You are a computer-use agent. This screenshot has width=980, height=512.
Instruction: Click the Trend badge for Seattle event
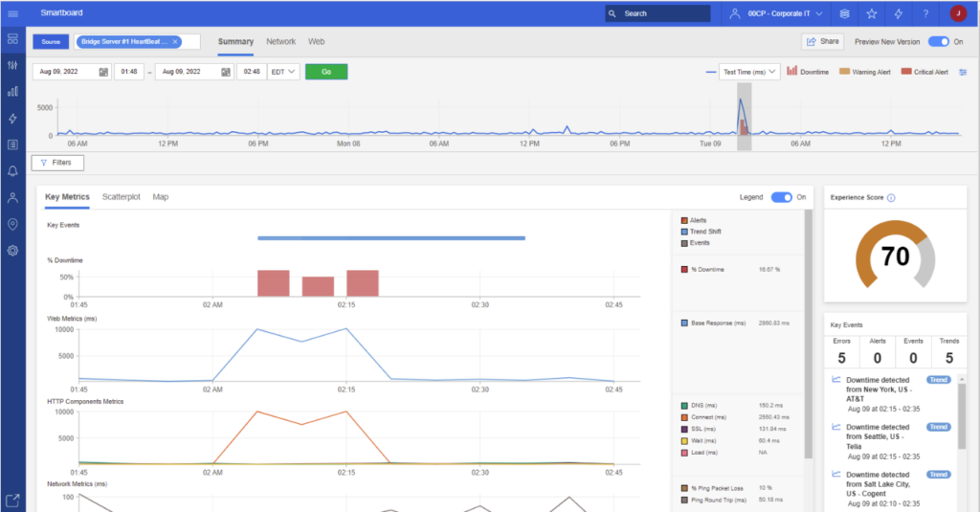[938, 427]
